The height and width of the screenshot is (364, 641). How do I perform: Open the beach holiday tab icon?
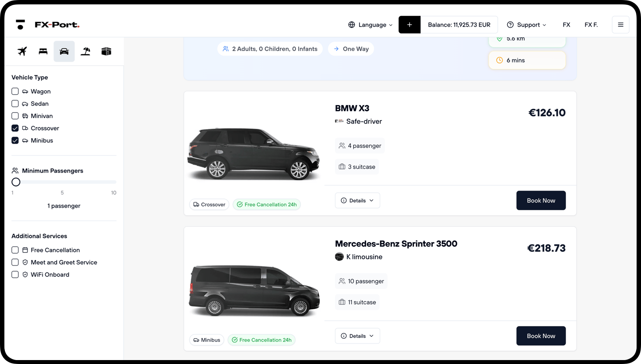(x=85, y=51)
